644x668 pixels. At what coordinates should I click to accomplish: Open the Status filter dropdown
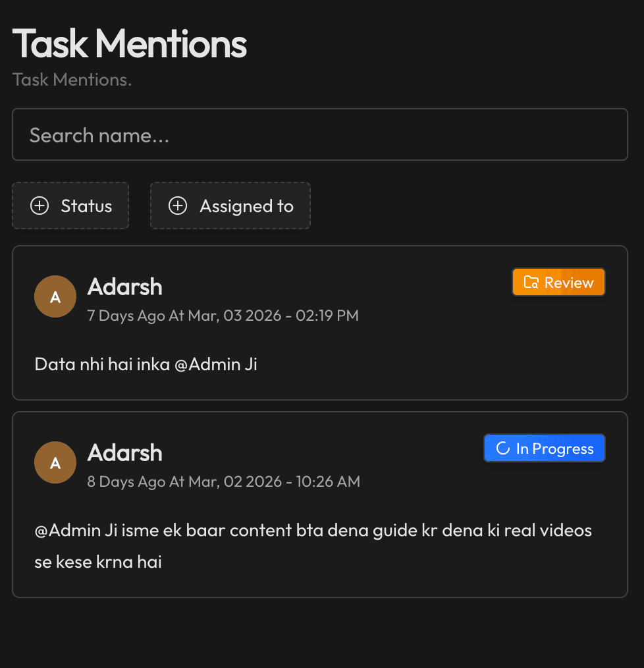[70, 206]
